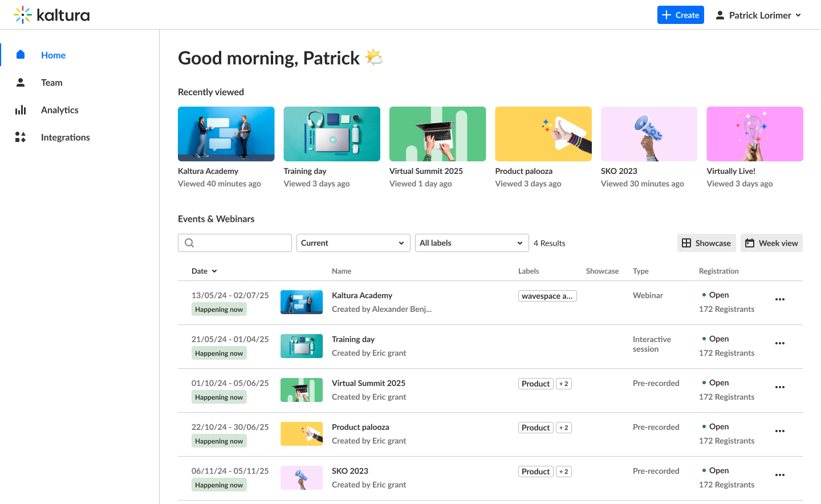Open the Kaltura Academy event name link in table

[362, 295]
